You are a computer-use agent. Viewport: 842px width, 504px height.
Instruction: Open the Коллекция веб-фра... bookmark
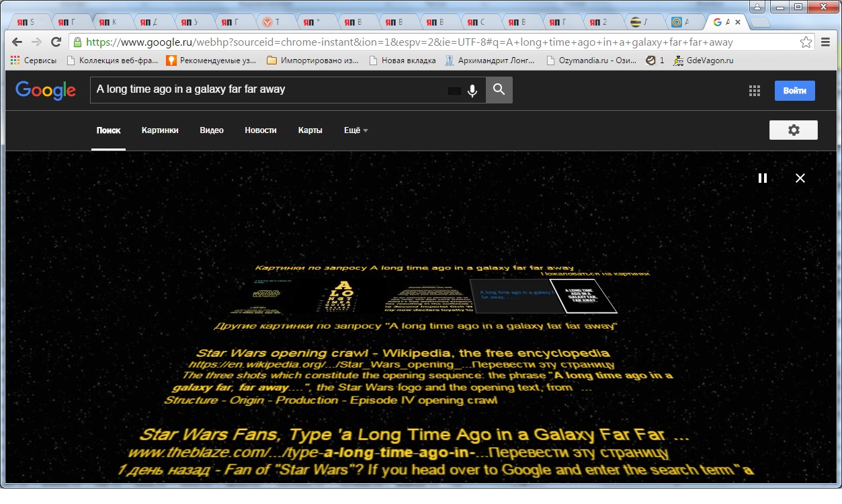pyautogui.click(x=112, y=60)
